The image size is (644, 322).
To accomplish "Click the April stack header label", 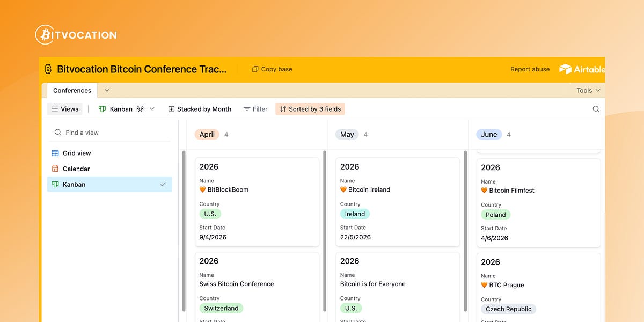I will coord(207,135).
